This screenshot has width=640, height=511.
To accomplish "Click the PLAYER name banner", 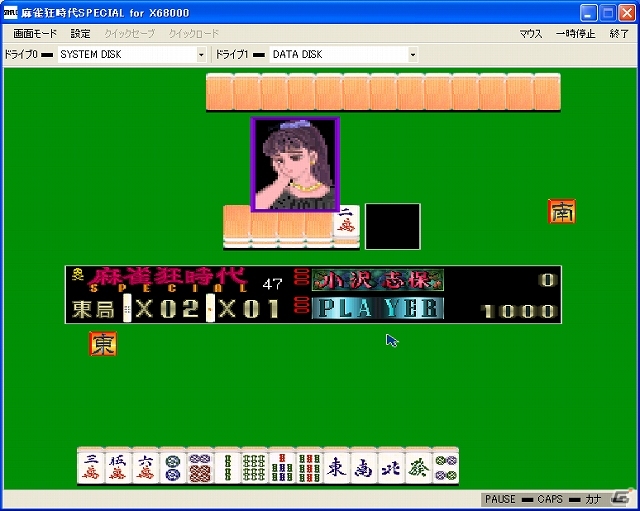I will 378,309.
